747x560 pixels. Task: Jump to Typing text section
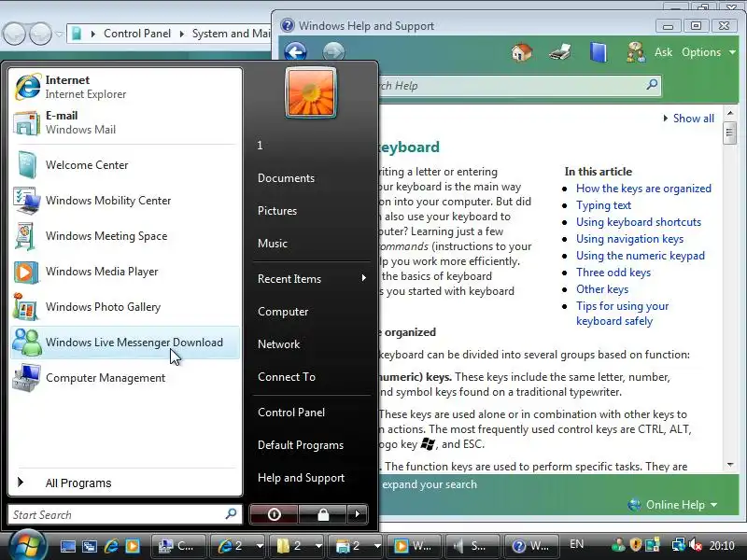coord(603,205)
